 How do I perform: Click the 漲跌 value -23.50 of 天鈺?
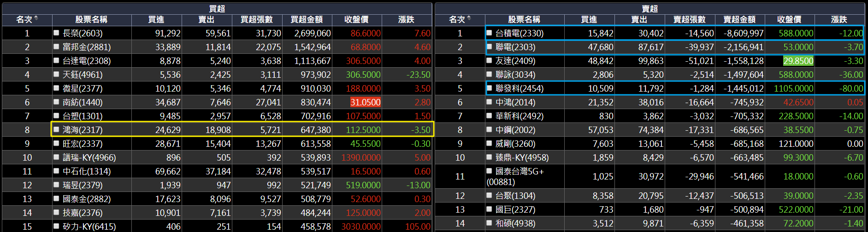click(418, 75)
